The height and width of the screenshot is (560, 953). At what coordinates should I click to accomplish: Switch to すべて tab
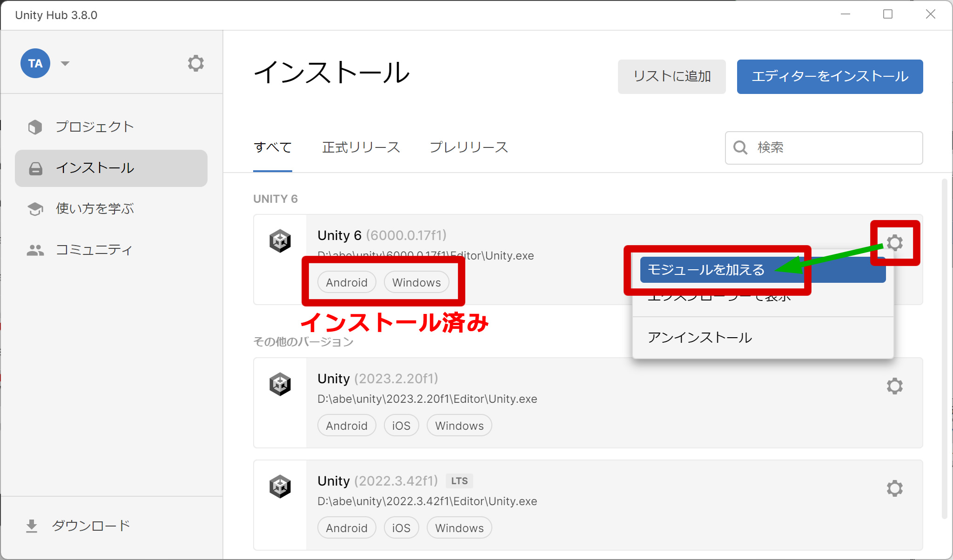point(273,147)
